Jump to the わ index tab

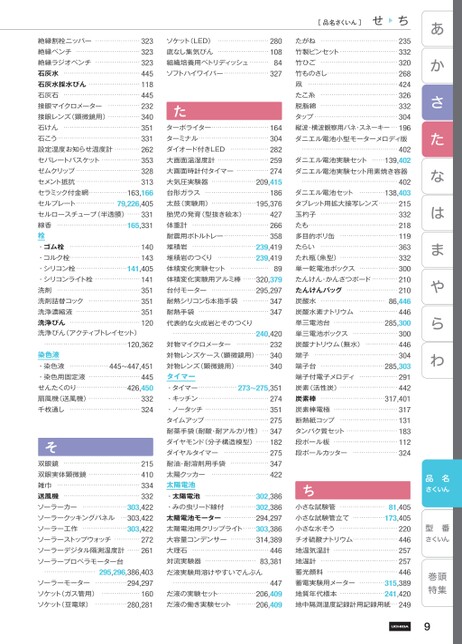click(x=437, y=360)
